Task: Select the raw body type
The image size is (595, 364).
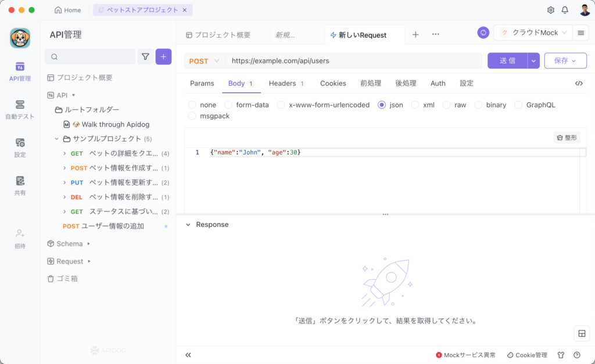Action: point(446,105)
